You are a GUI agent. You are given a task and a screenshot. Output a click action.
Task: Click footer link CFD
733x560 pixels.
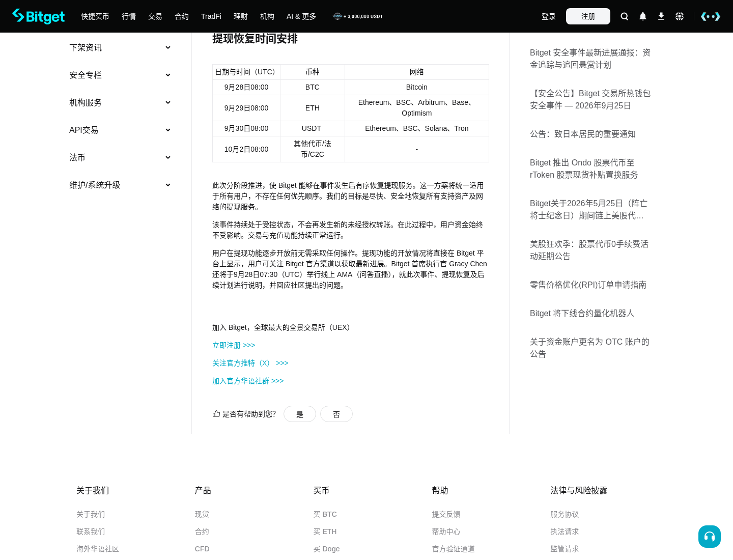(x=202, y=549)
